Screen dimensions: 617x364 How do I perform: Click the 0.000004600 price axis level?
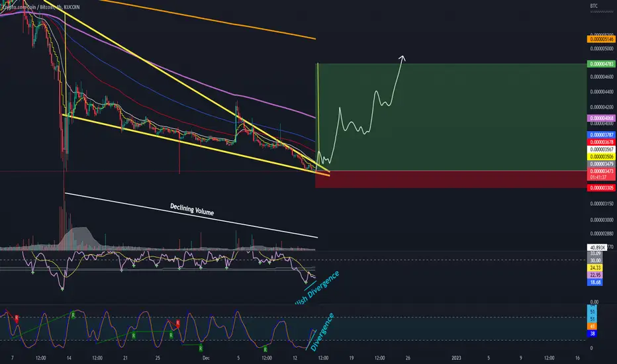tap(602, 77)
